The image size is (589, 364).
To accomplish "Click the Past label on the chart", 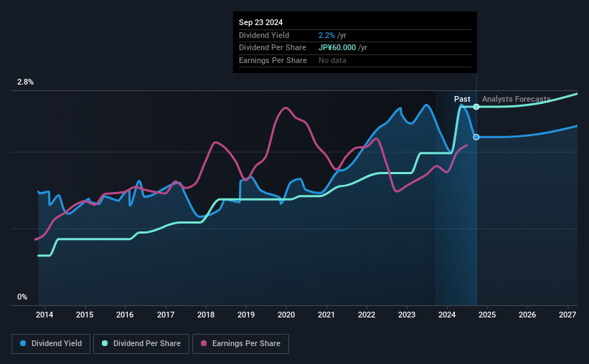I will (462, 99).
